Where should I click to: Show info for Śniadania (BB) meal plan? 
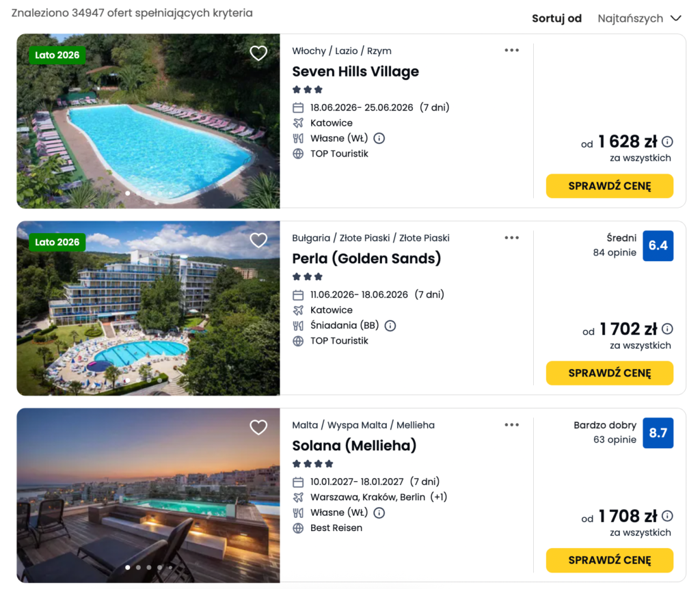tap(390, 326)
